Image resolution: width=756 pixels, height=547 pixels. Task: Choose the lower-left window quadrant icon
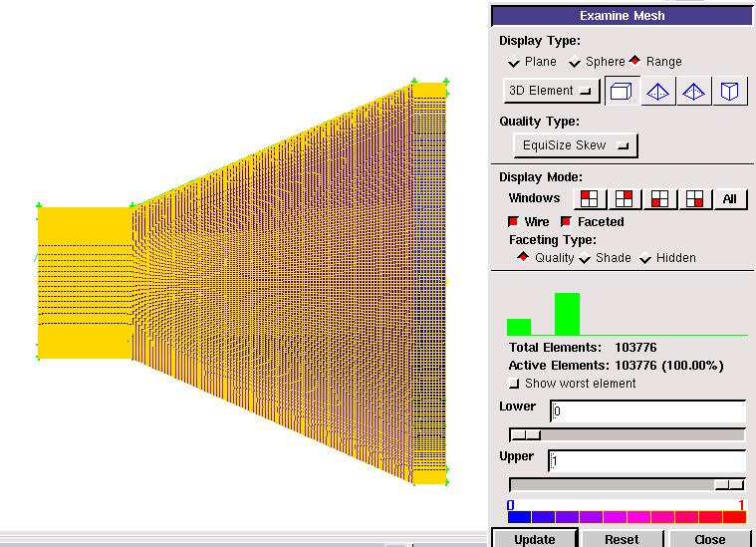659,198
